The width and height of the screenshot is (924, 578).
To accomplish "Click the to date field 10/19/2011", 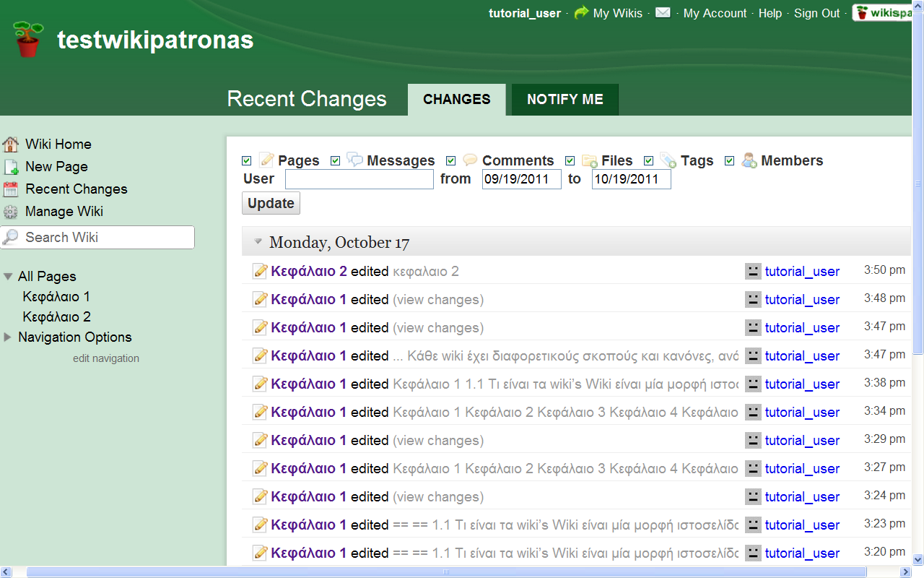I will click(x=632, y=179).
